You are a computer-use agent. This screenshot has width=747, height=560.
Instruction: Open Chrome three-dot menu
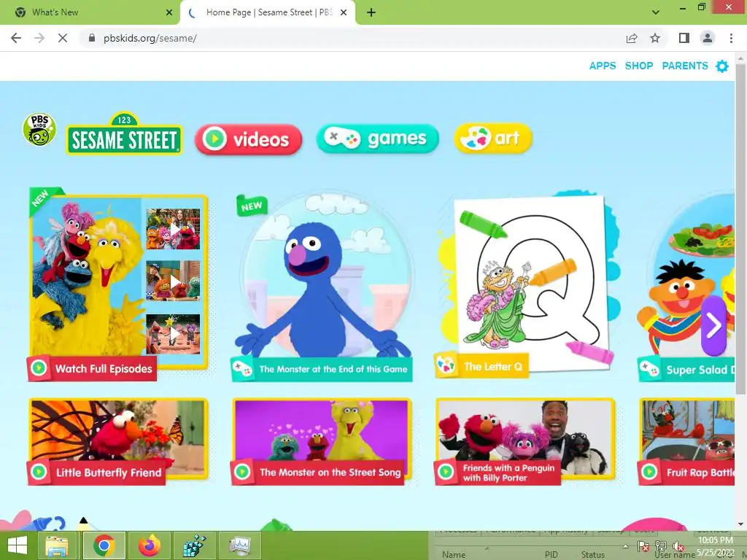click(x=731, y=38)
